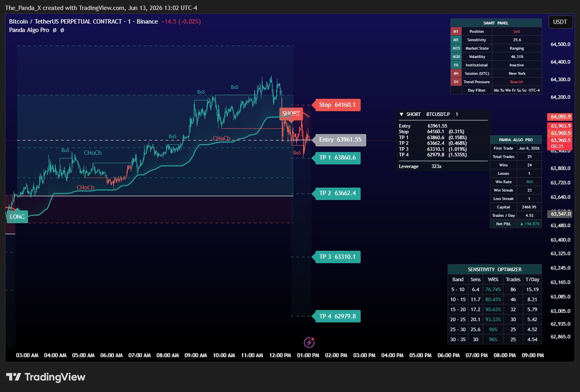Select the TP 1 63860.6 label
This screenshot has height=392, width=580.
point(337,158)
